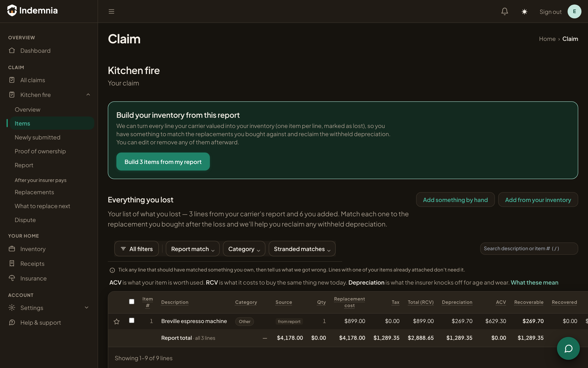This screenshot has width=588, height=368.
Task: Click Build 3 items from my report
Action: [x=163, y=162]
